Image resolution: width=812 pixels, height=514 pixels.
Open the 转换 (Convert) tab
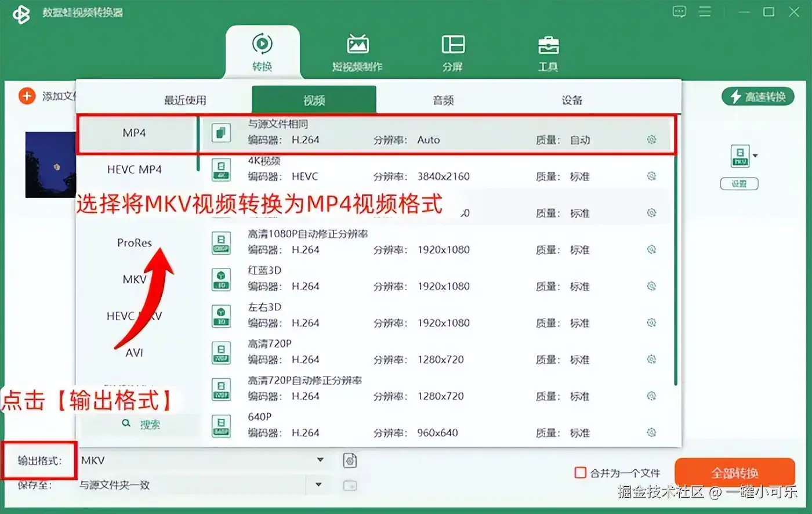point(262,52)
